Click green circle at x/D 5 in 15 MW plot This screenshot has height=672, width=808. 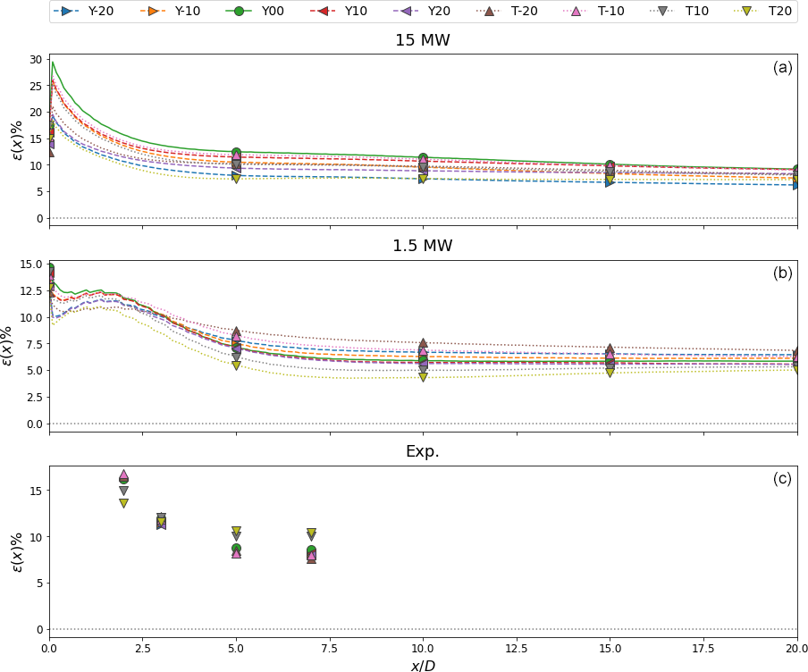click(x=236, y=153)
